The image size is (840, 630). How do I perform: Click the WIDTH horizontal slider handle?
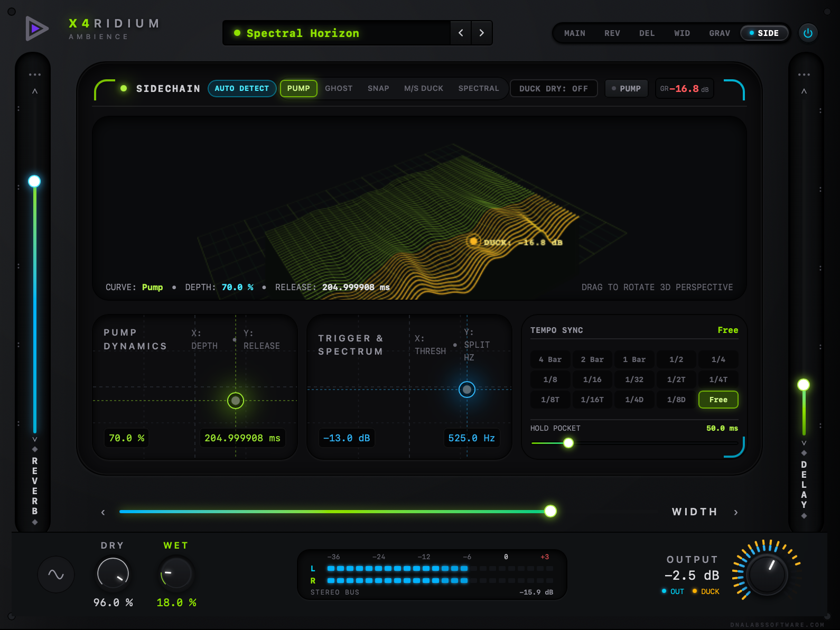pyautogui.click(x=550, y=511)
